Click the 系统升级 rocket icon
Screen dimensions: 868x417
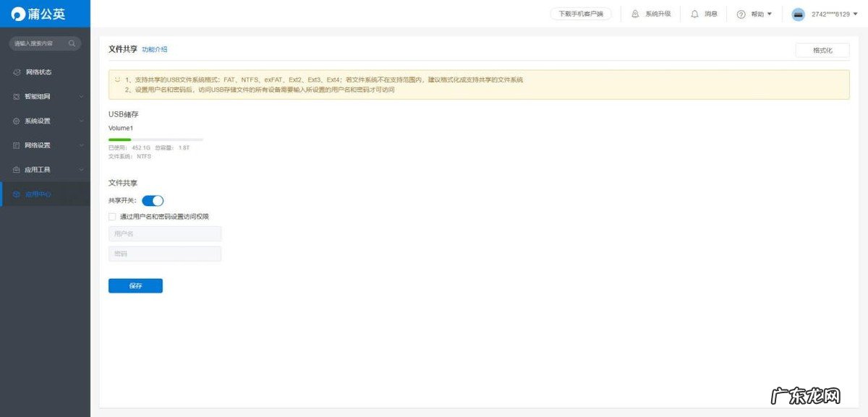635,14
